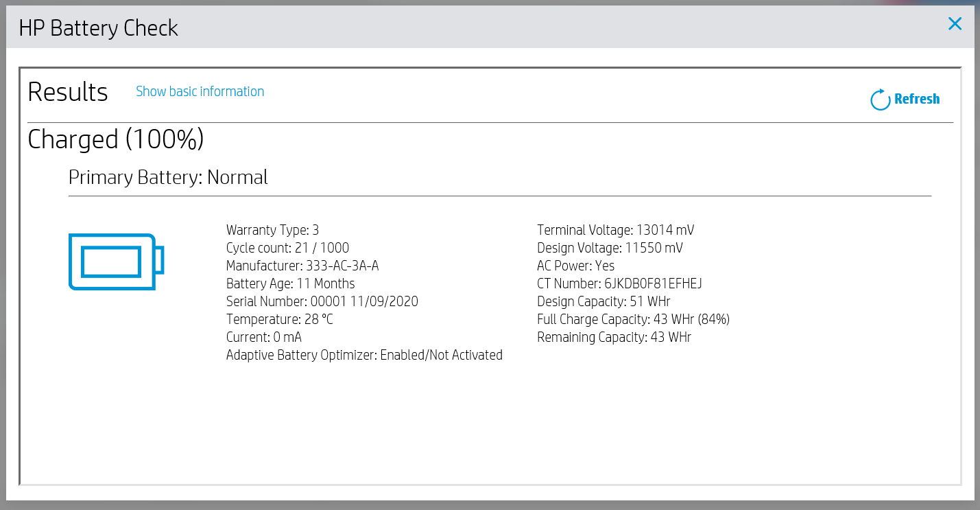Screen dimensions: 980x510
Task: Click Battery Age: 11 Months
Action: click(x=291, y=283)
